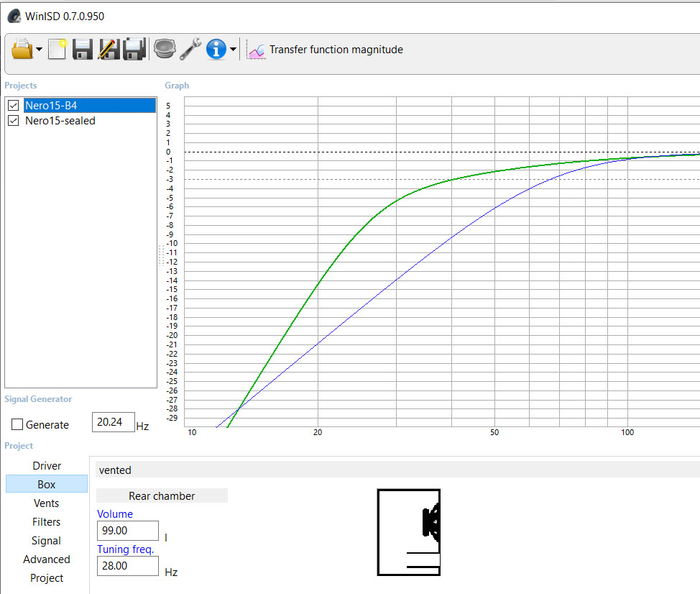Open the Filters tab
Screen dimensions: 700x594
tap(47, 522)
